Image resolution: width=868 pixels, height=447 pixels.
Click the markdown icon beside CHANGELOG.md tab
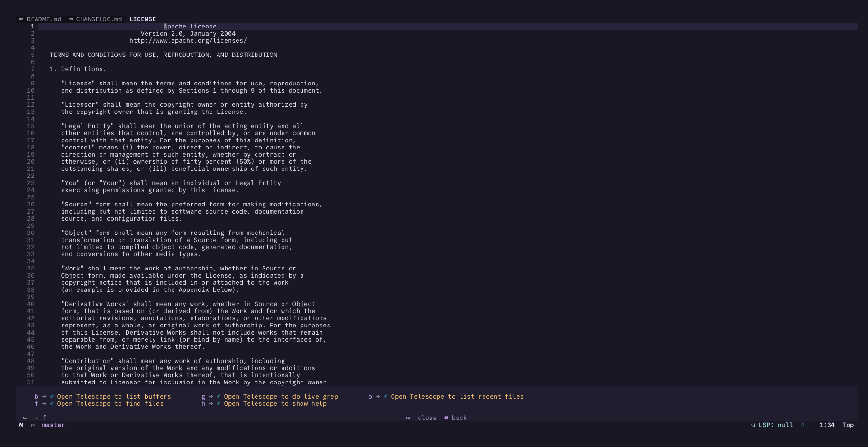tap(71, 19)
